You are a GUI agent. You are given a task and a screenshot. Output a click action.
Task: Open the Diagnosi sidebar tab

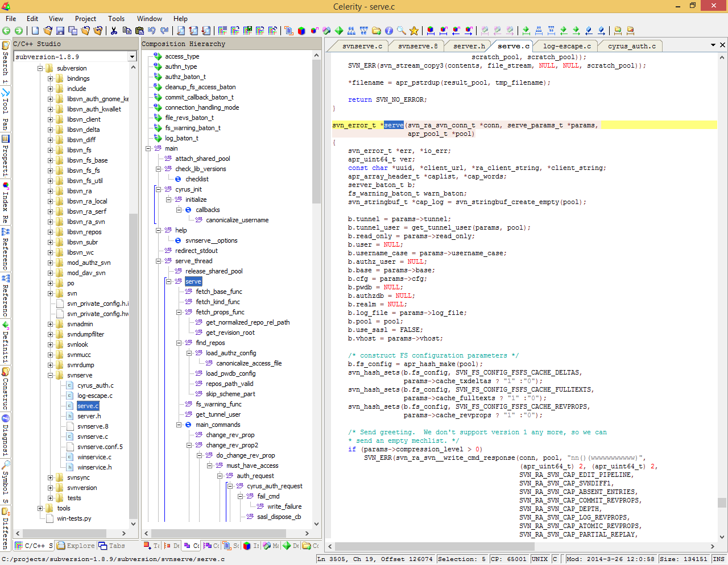(x=6, y=435)
